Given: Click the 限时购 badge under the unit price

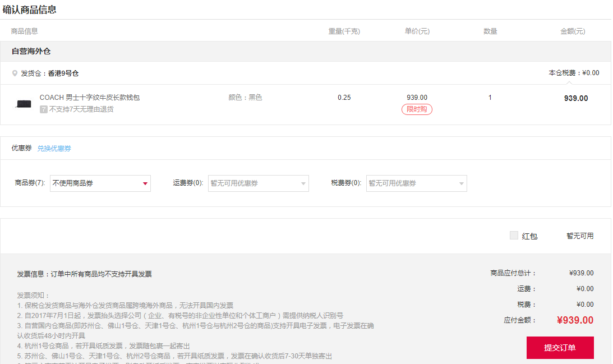Looking at the screenshot, I should (417, 110).
